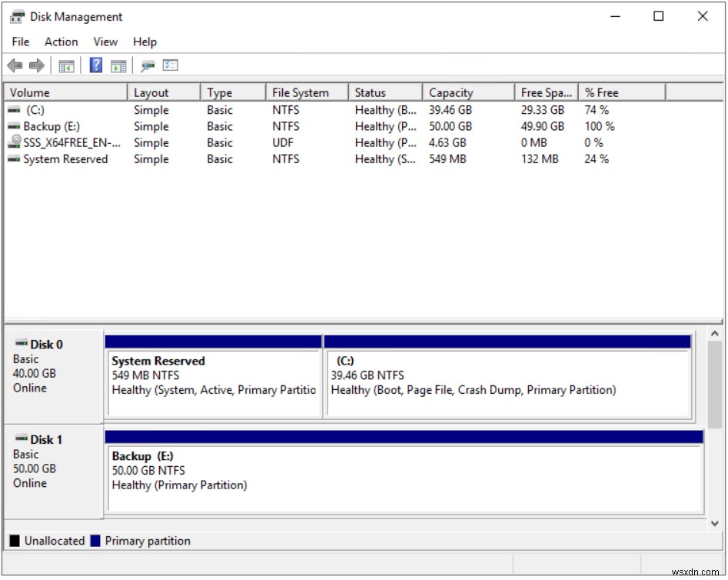Open Help via the question mark toolbar icon

click(95, 65)
